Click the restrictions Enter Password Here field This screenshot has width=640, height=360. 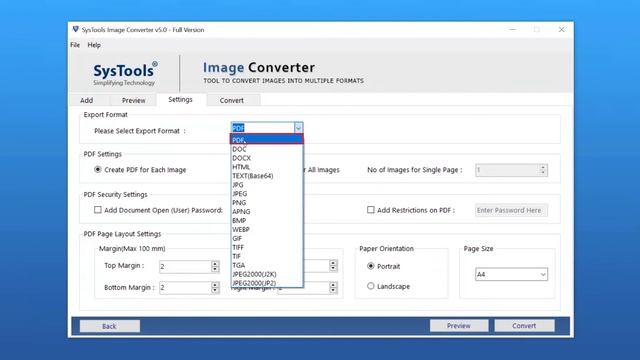tap(511, 210)
